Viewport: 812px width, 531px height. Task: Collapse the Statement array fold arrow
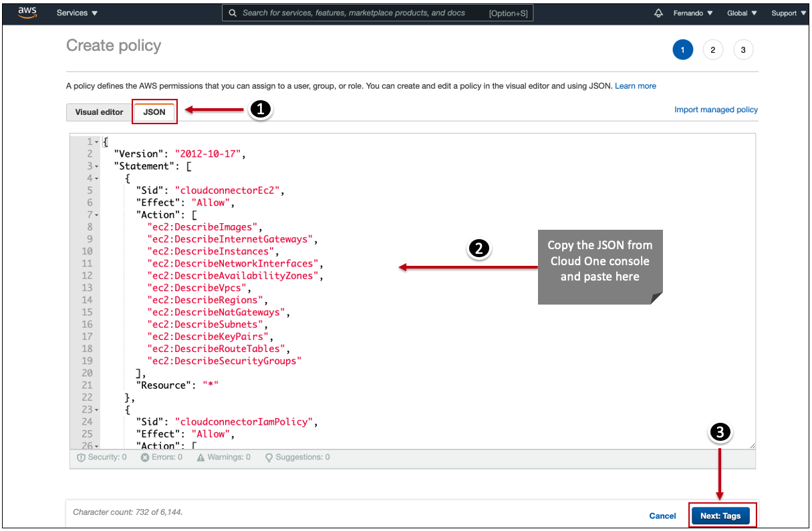pos(97,166)
